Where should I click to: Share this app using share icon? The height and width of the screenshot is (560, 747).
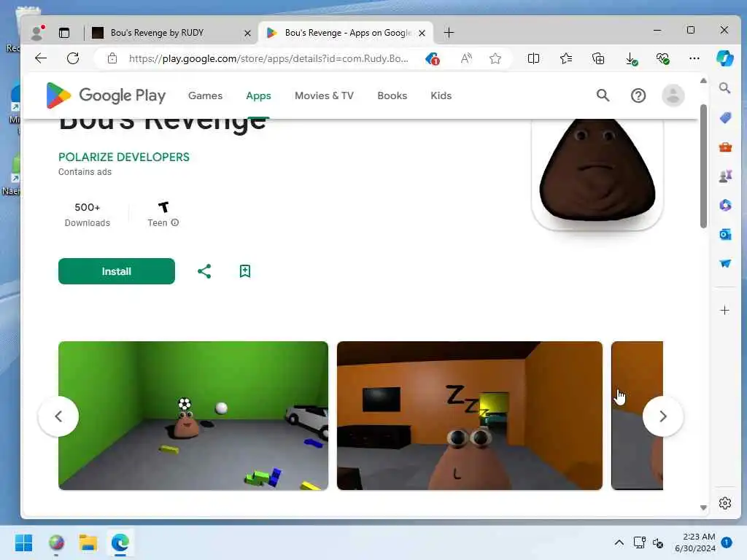coord(204,271)
